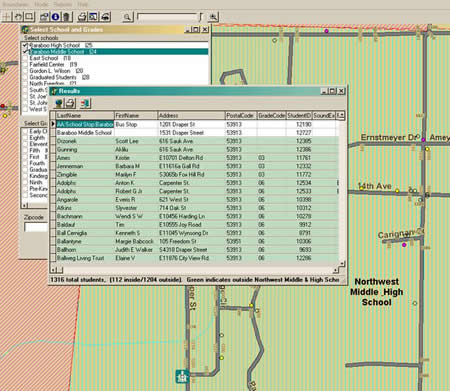Select the 'Ballantyne' last name cell
Image resolution: width=450 pixels, height=391 pixels.
[85, 241]
